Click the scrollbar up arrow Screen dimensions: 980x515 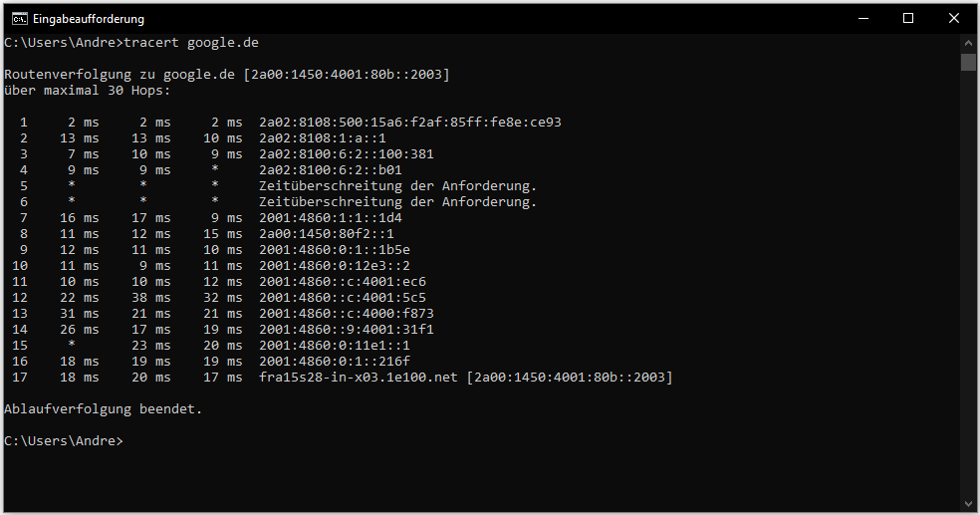click(968, 43)
